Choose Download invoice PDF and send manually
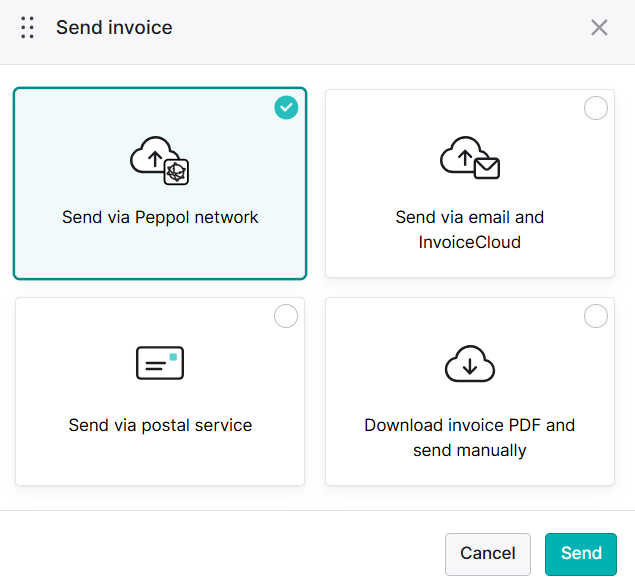This screenshot has height=585, width=635. point(470,438)
